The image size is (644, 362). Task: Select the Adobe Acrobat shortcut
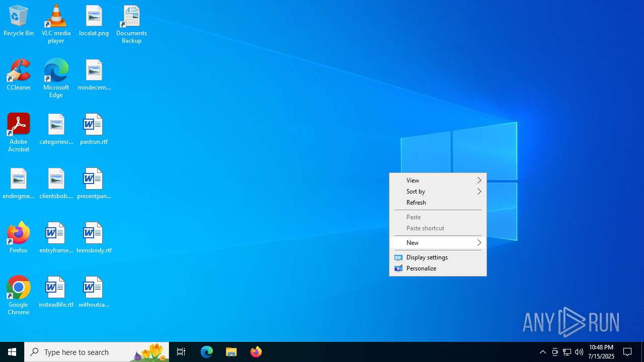pyautogui.click(x=19, y=133)
